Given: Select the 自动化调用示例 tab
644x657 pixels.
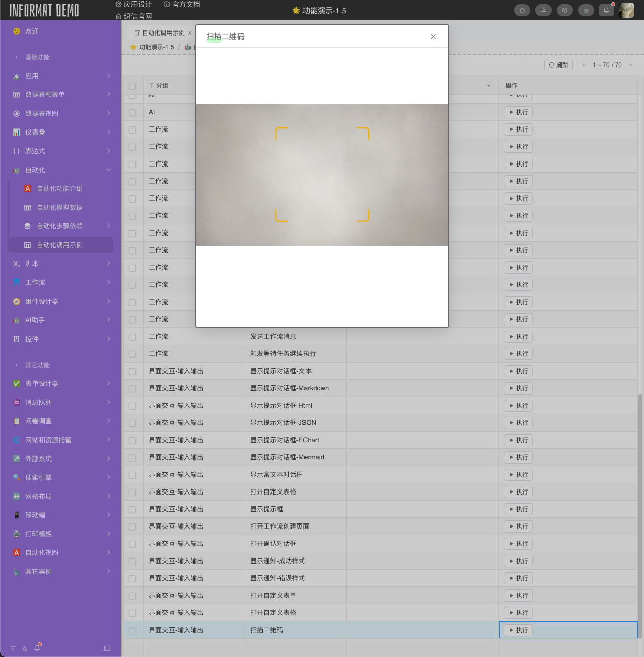Looking at the screenshot, I should (160, 33).
